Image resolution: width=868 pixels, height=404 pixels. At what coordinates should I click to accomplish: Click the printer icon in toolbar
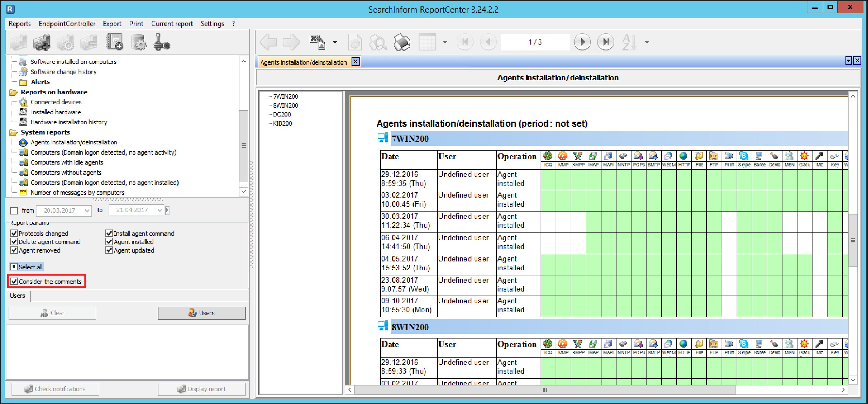point(402,42)
